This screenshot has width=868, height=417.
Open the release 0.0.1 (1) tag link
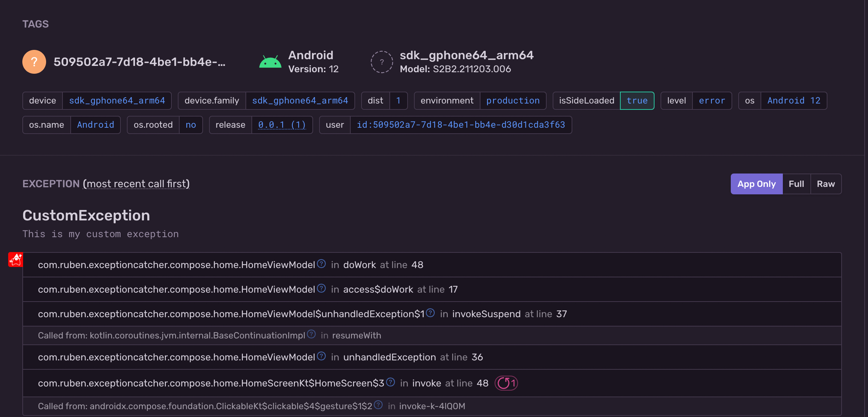coord(282,125)
